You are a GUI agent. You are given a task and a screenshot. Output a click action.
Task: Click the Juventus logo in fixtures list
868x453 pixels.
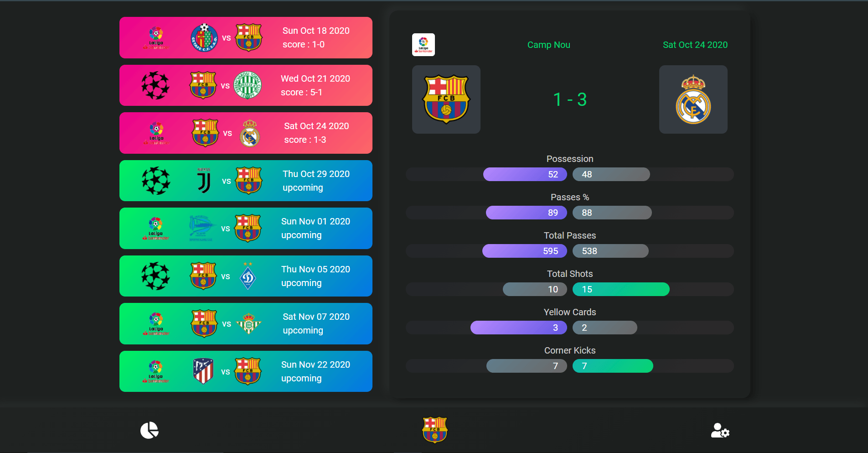(204, 181)
